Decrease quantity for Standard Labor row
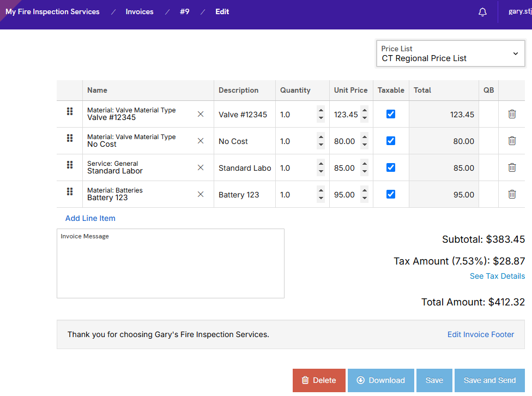 click(321, 171)
